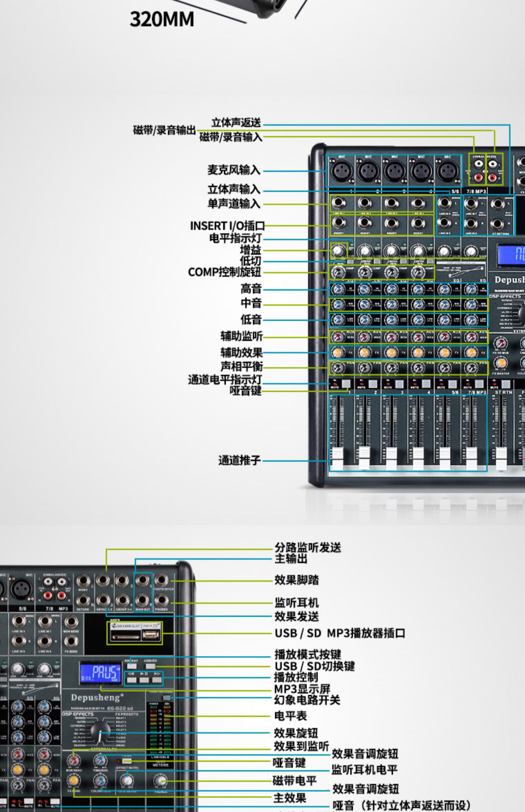Click the 立体声输入 label
525x812 pixels.
click(x=234, y=190)
